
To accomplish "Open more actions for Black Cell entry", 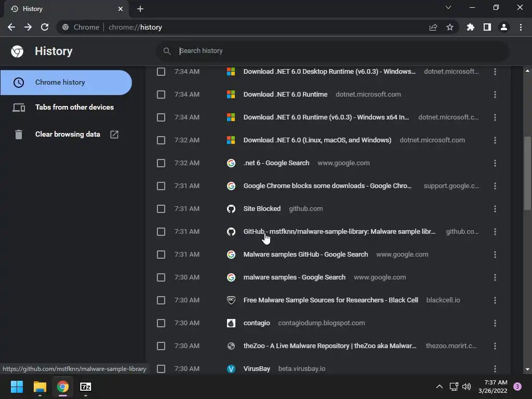I will pyautogui.click(x=495, y=300).
